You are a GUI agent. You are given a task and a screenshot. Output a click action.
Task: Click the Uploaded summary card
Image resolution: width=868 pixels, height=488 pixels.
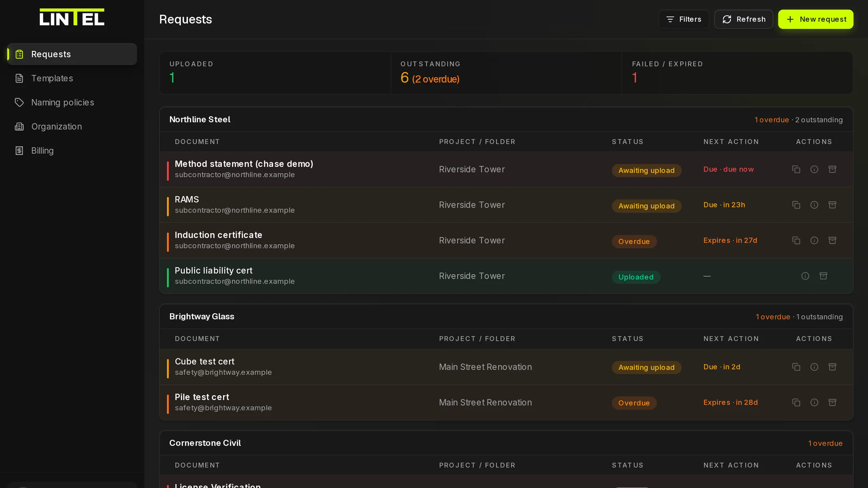[275, 73]
